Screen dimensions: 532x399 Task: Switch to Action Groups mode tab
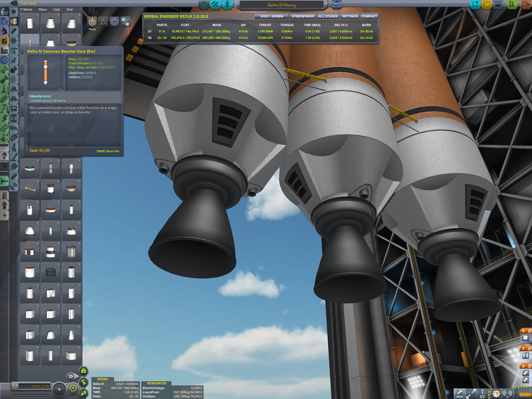[215, 4]
